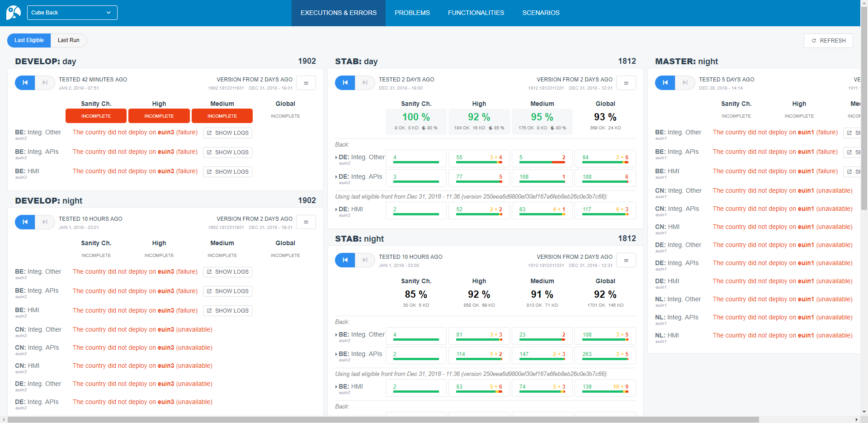The image size is (868, 423).
Task: Expand BE Integ. Other row in STAB night
Action: [x=336, y=335]
